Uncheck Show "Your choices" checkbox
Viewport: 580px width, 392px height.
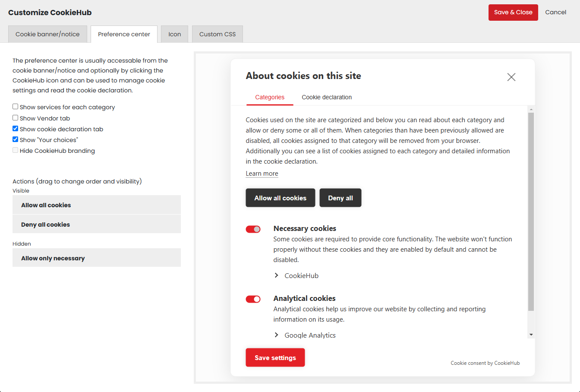pyautogui.click(x=16, y=139)
